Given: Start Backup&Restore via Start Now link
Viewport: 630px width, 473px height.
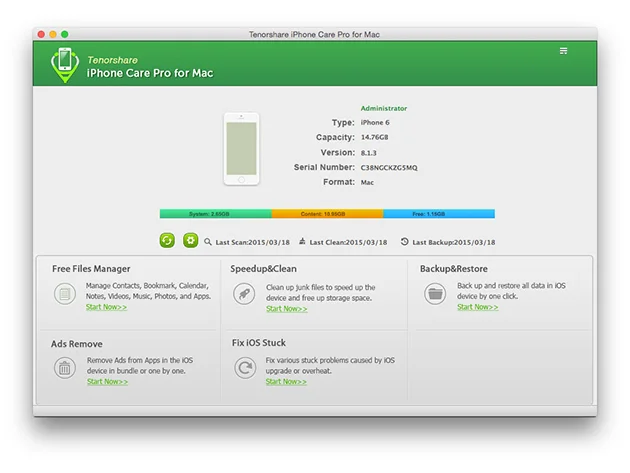Looking at the screenshot, I should click(478, 307).
